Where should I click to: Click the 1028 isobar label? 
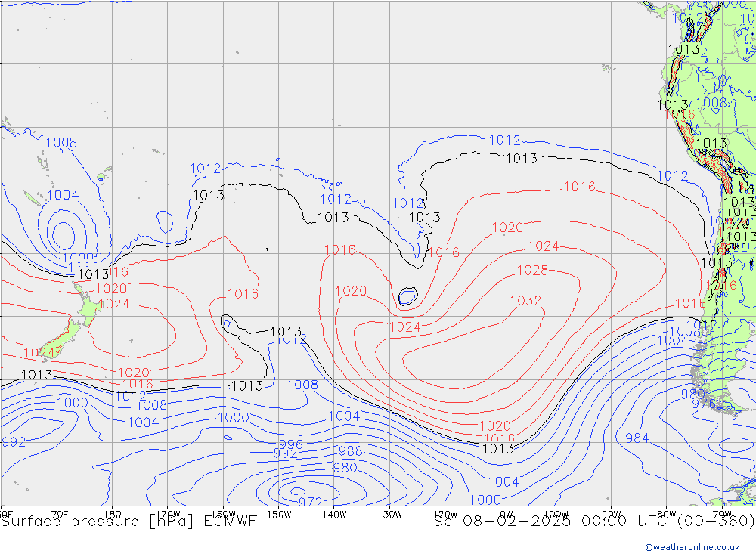click(532, 271)
